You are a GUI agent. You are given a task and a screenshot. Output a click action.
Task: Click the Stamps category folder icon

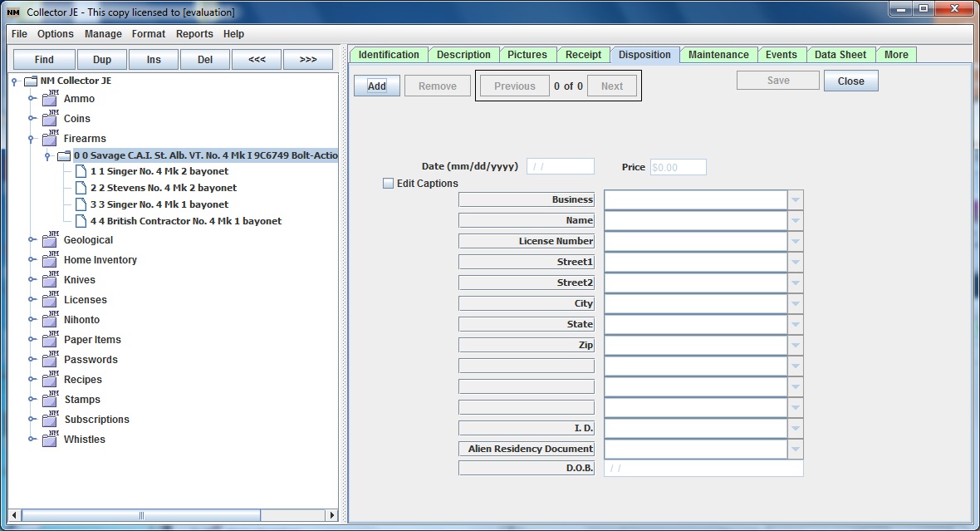pyautogui.click(x=50, y=400)
